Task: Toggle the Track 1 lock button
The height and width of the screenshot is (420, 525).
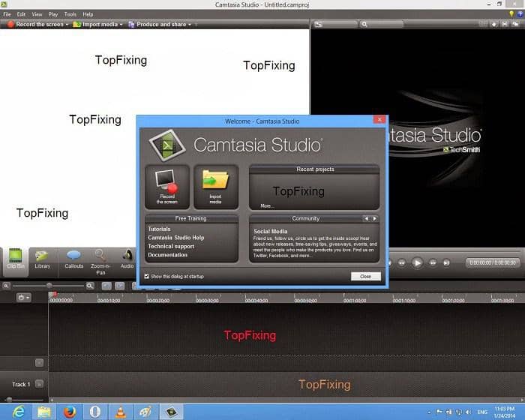Action: pos(39,384)
